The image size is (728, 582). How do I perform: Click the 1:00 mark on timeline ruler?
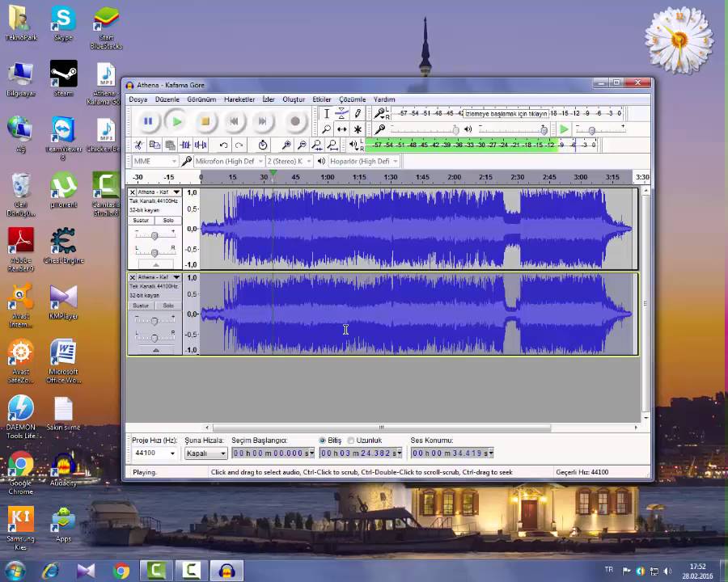[328, 177]
